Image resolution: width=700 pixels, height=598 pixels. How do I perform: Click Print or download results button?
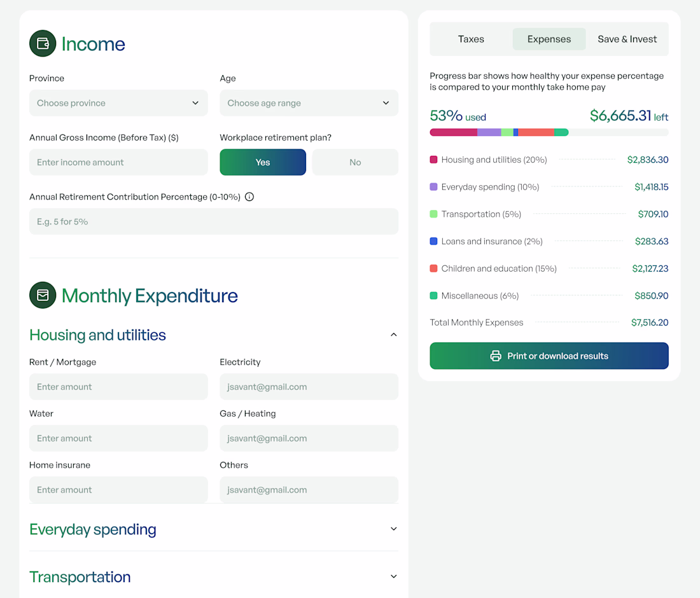[x=549, y=356]
